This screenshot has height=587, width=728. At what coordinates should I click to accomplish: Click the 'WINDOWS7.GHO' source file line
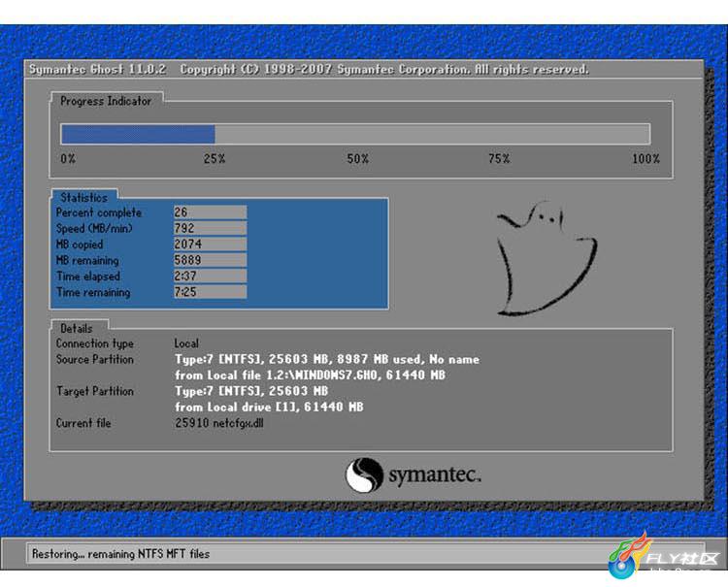click(x=311, y=375)
